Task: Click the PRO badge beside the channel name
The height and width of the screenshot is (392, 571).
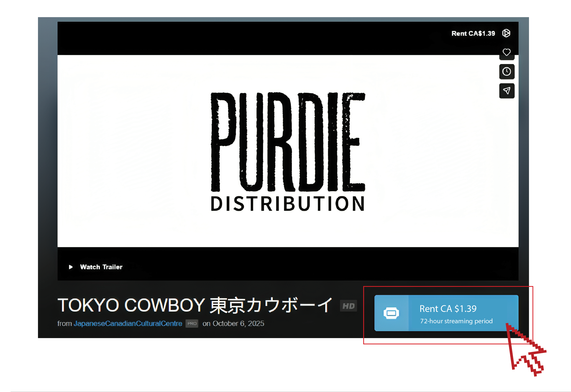Action: point(192,323)
